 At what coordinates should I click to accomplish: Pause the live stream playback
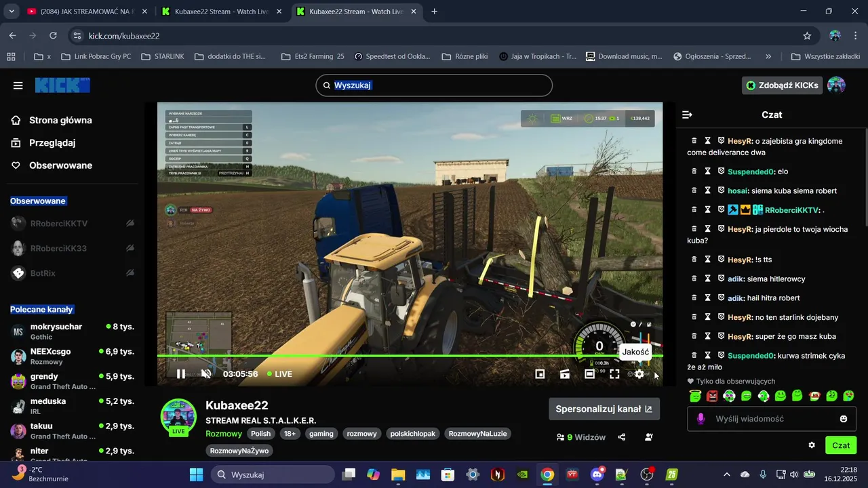(181, 373)
